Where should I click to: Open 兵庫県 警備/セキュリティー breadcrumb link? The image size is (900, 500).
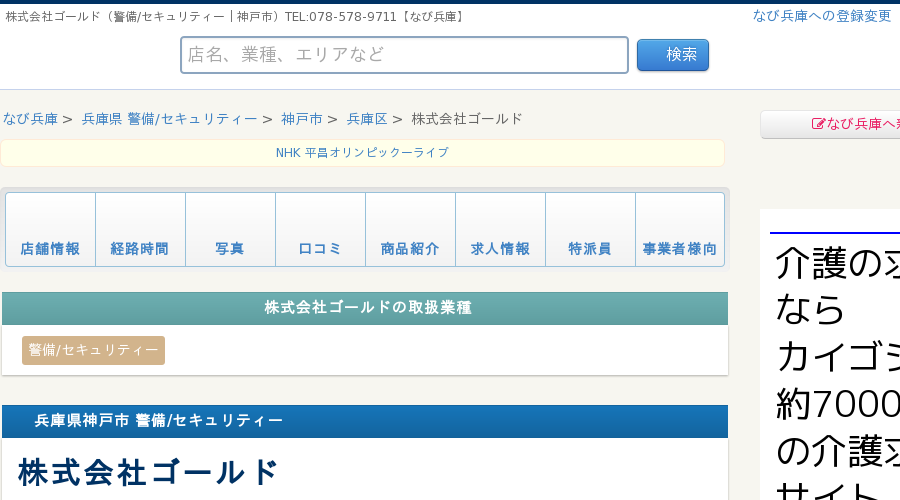click(169, 119)
